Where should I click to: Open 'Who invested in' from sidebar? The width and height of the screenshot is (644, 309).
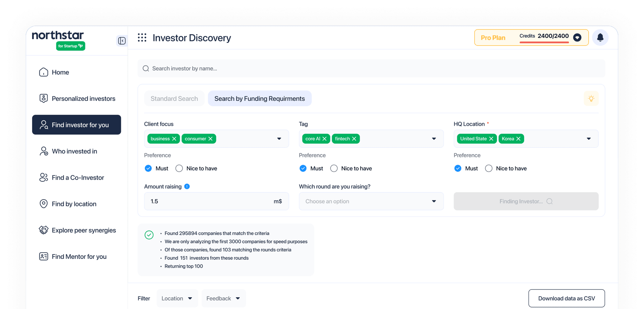[x=74, y=151]
